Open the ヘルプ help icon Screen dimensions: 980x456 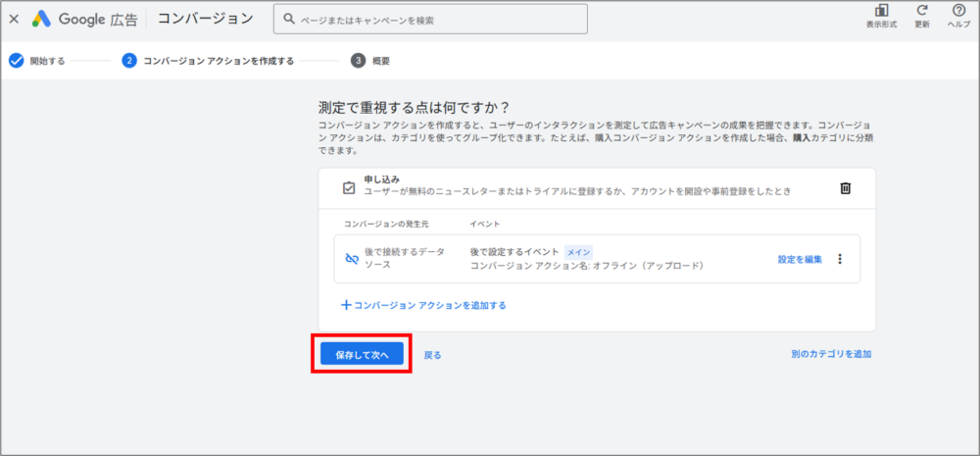[x=958, y=13]
